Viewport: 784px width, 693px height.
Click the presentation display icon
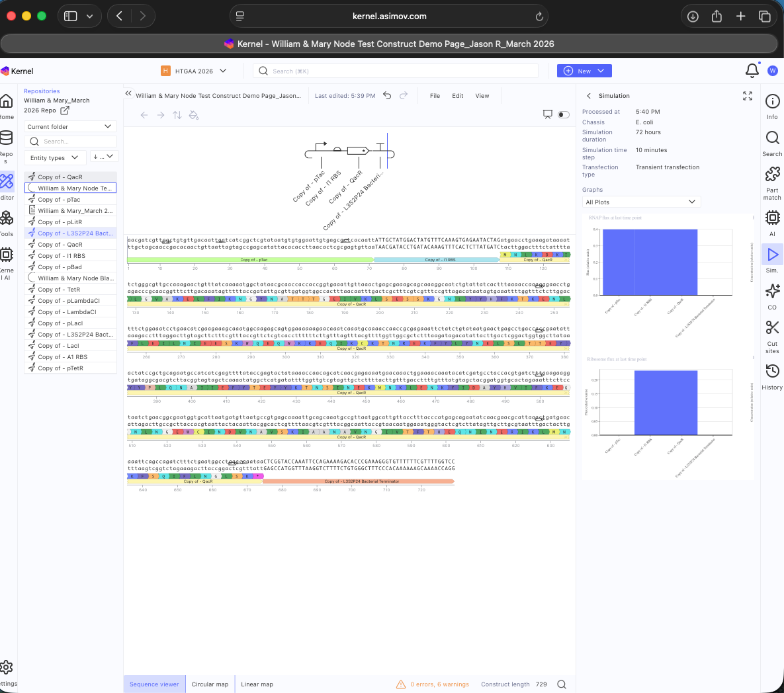click(x=548, y=115)
